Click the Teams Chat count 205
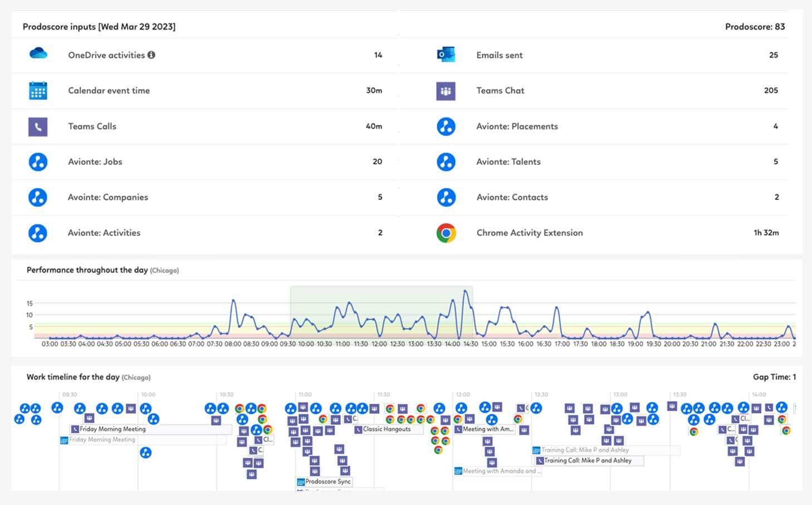Image resolution: width=812 pixels, height=505 pixels. (771, 90)
